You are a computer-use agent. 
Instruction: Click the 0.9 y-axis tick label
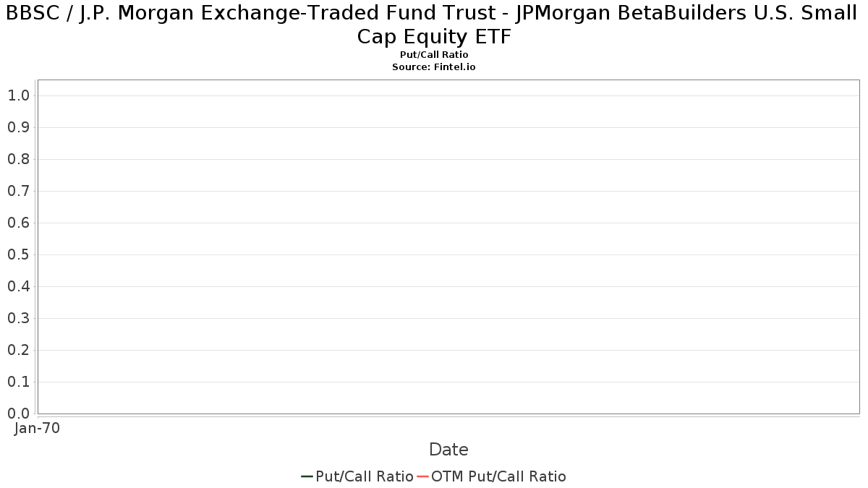(x=18, y=127)
